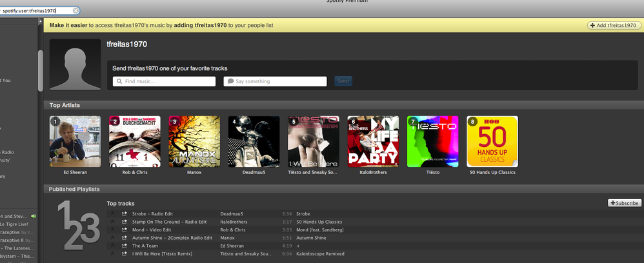Star the Stamp On The Ground track

click(x=112, y=222)
